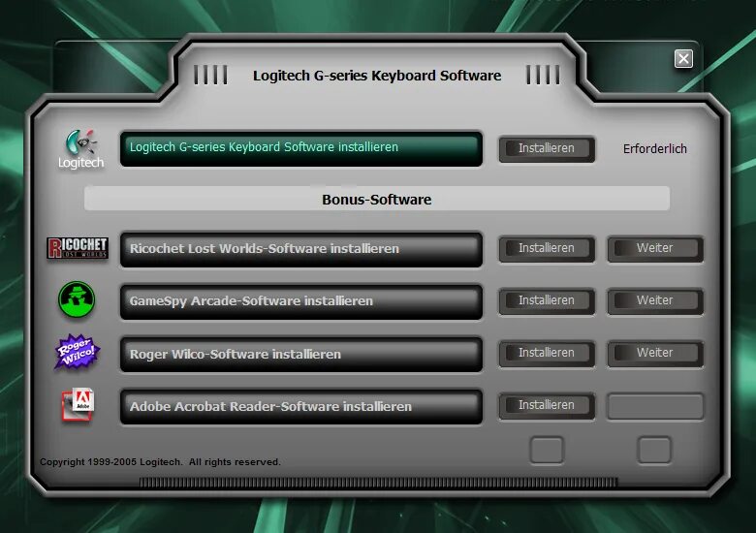Select Roger Wilco-Software installieren bar
The height and width of the screenshot is (533, 756).
coord(301,355)
